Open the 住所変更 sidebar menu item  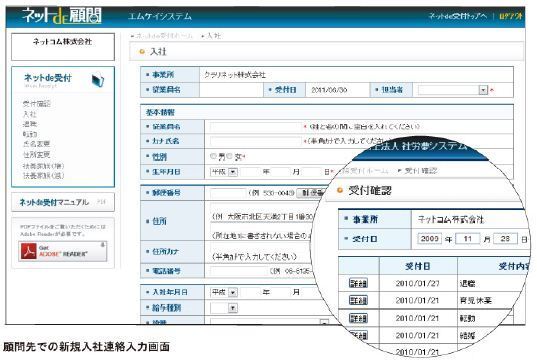tap(36, 154)
